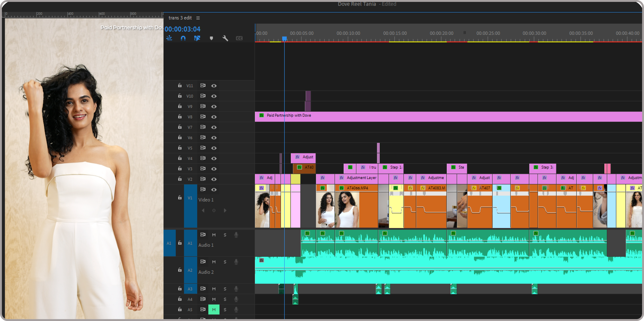Toggle sync lock for Video 1 track
This screenshot has height=321, width=644.
coord(203,189)
